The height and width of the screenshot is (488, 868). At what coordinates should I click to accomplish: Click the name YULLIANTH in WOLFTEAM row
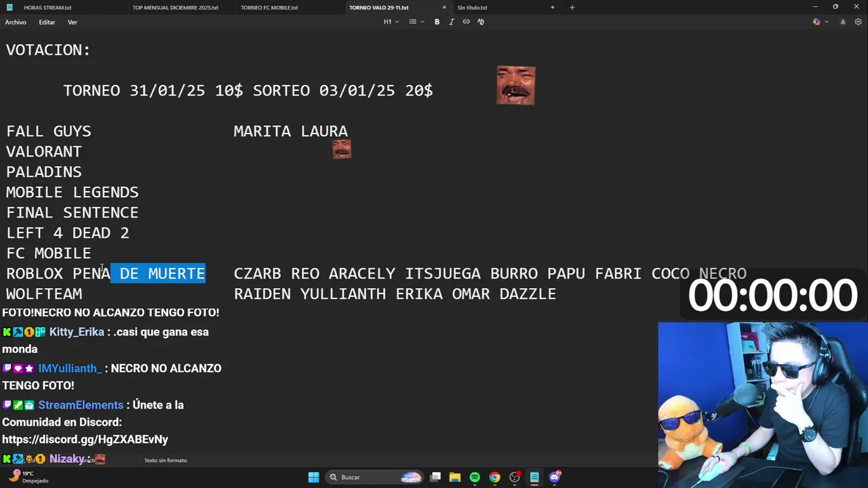[343, 294]
